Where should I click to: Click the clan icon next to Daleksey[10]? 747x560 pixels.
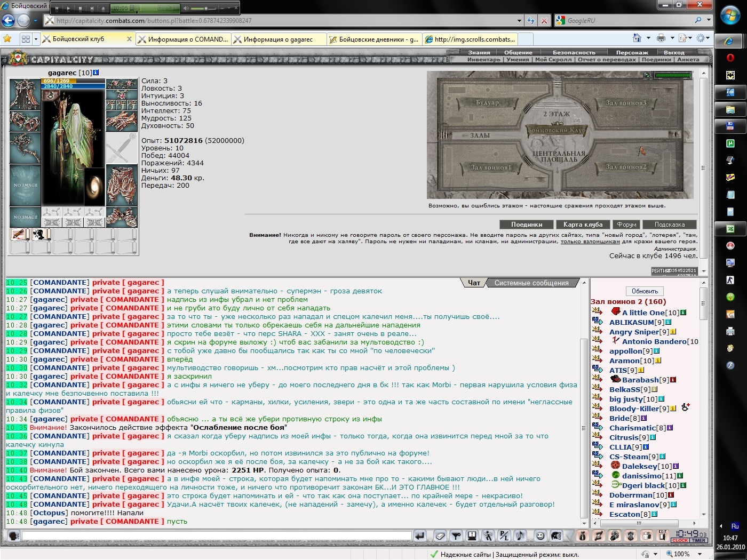pos(615,466)
